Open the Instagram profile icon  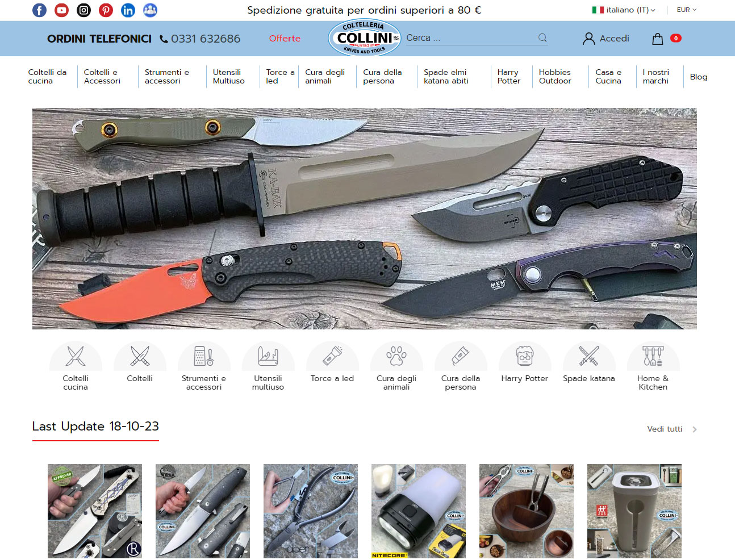pos(83,10)
